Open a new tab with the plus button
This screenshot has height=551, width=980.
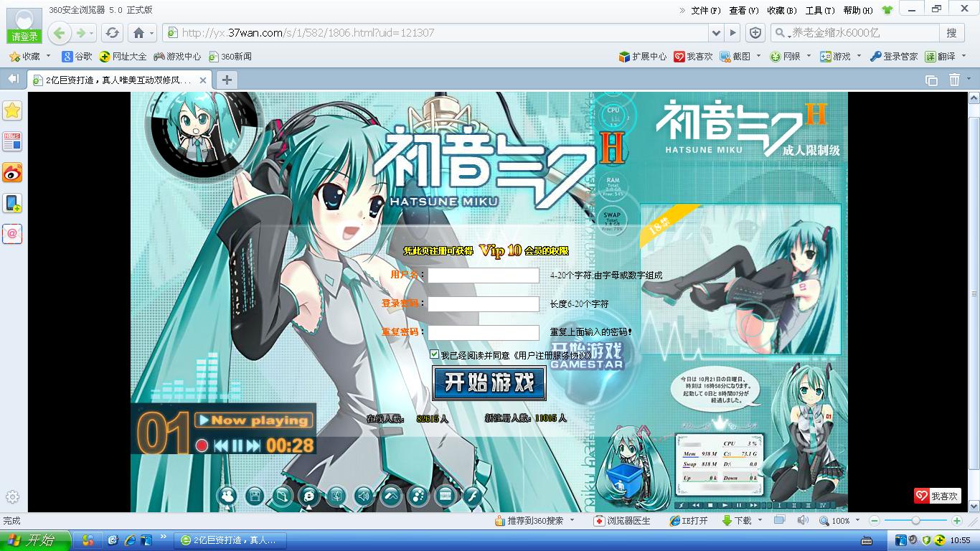point(226,80)
